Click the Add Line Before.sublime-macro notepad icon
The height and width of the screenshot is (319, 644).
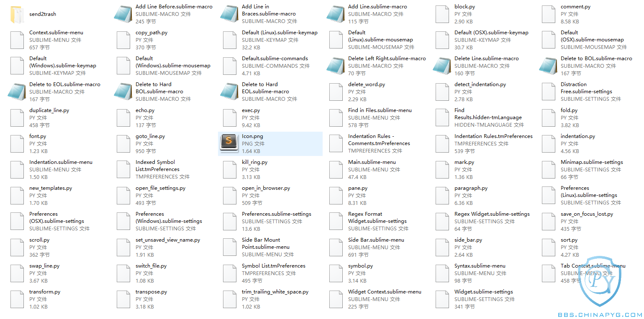coord(123,14)
